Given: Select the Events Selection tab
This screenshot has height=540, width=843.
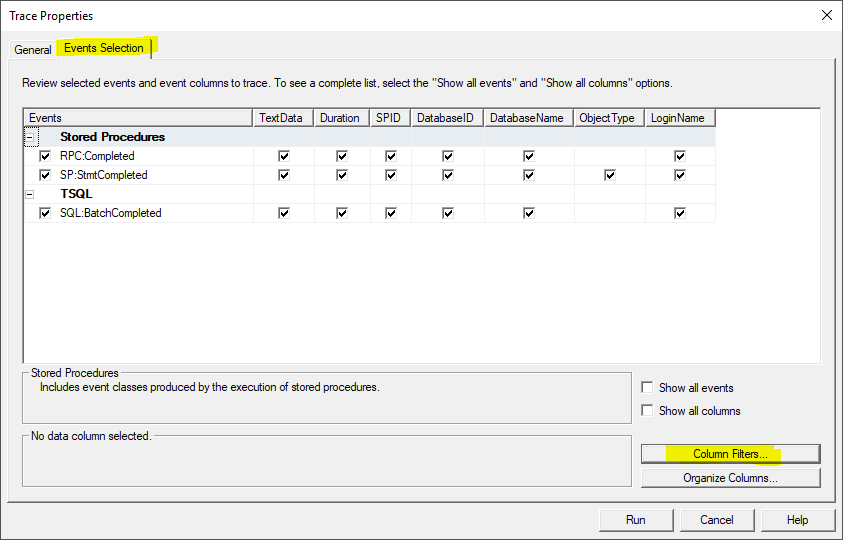Looking at the screenshot, I should (x=104, y=48).
